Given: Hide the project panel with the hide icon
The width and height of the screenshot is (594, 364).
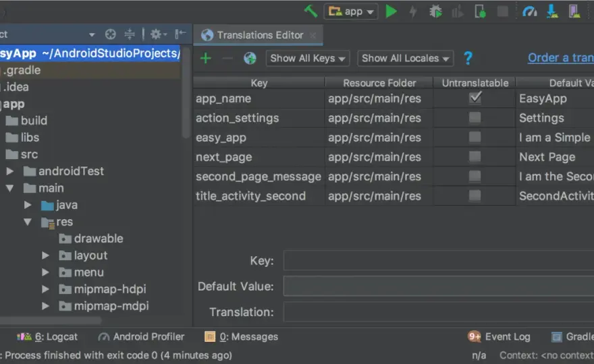Looking at the screenshot, I should pyautogui.click(x=181, y=34).
